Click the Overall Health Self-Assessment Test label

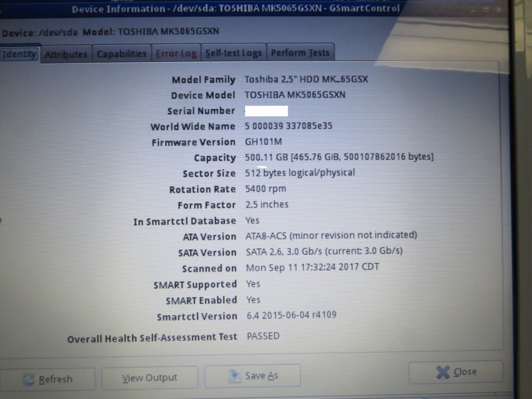[x=152, y=338]
